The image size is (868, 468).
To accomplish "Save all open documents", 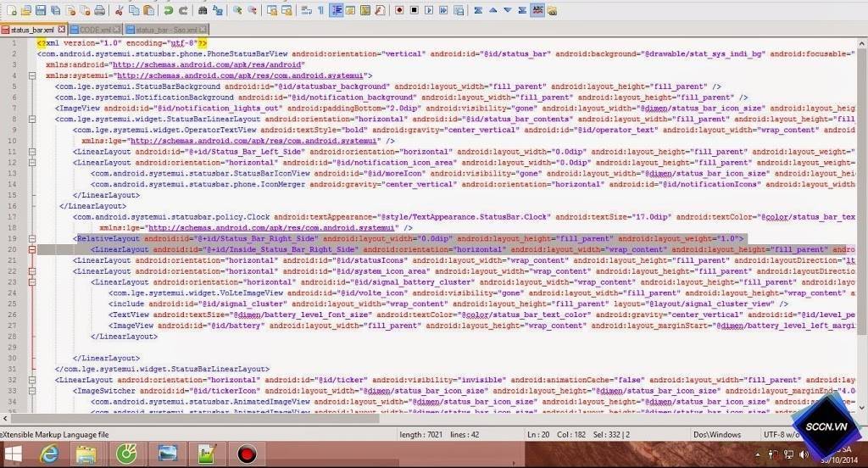I will coord(55,10).
